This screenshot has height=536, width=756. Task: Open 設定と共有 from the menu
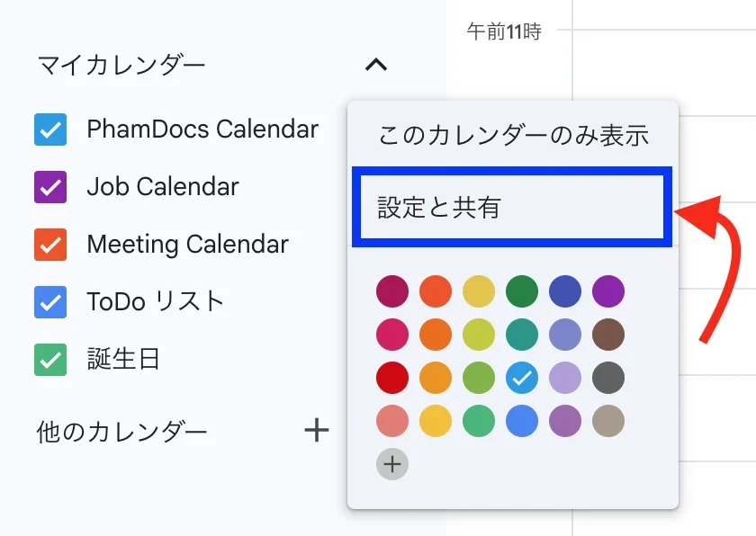[x=512, y=207]
